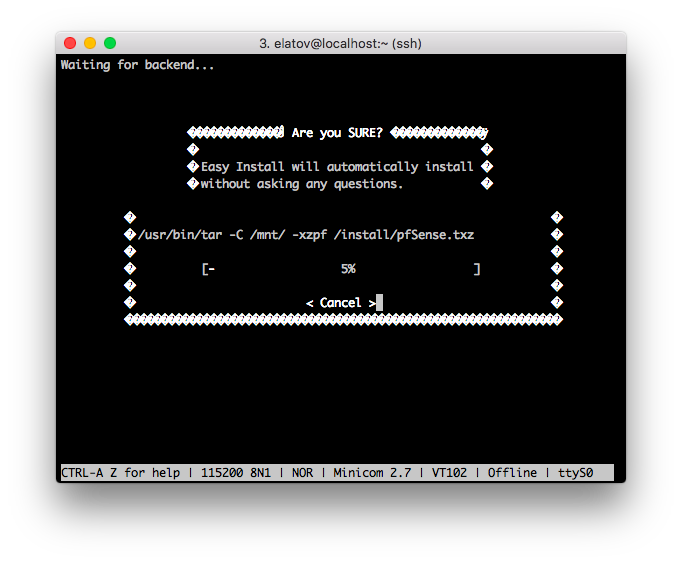Click the 'Are you SURE?' dialog title
Screen dimensions: 682x563
coord(337,133)
